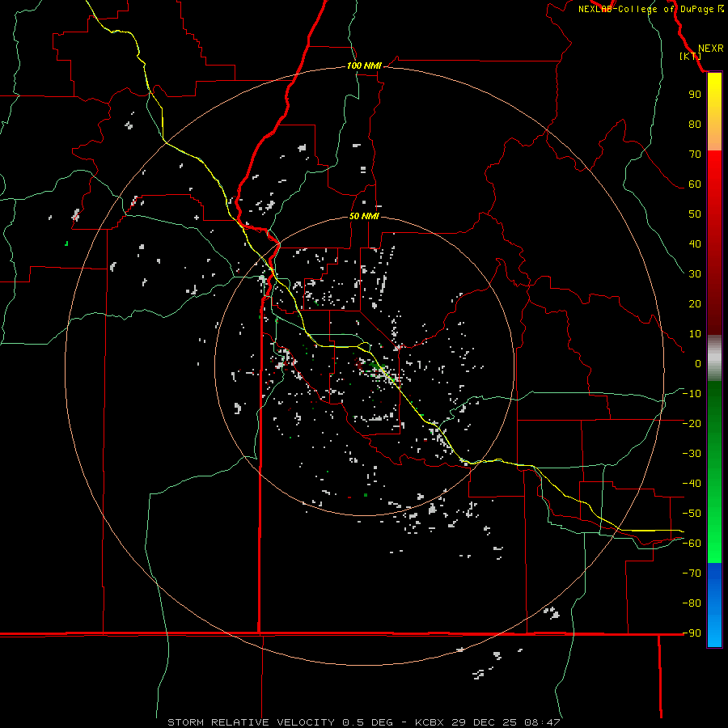Click the 40 value on velocity scale

695,244
